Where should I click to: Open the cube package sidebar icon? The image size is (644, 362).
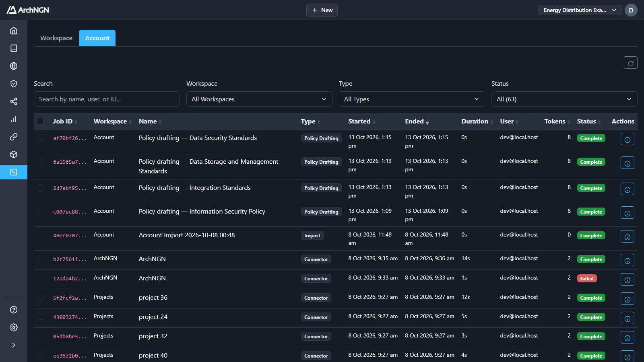14,154
